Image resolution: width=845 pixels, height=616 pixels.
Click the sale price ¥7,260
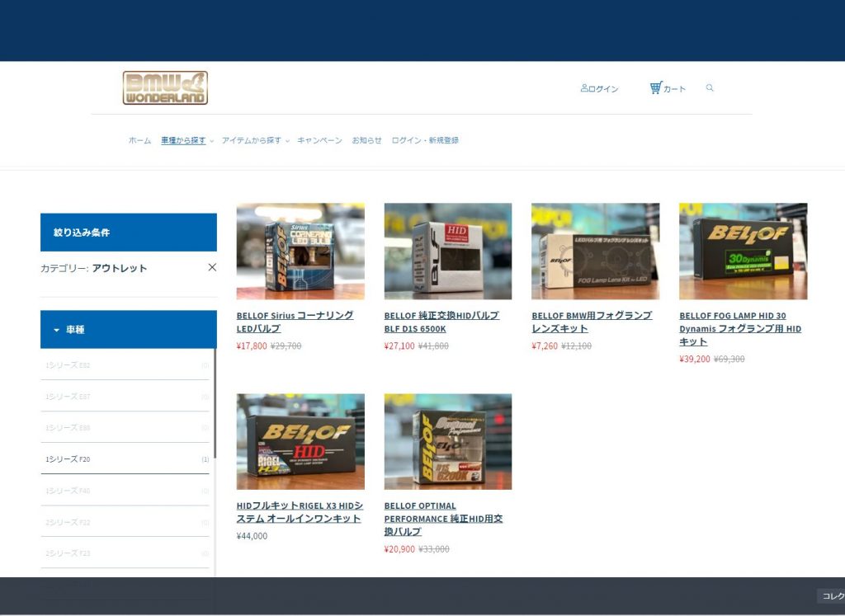click(545, 346)
